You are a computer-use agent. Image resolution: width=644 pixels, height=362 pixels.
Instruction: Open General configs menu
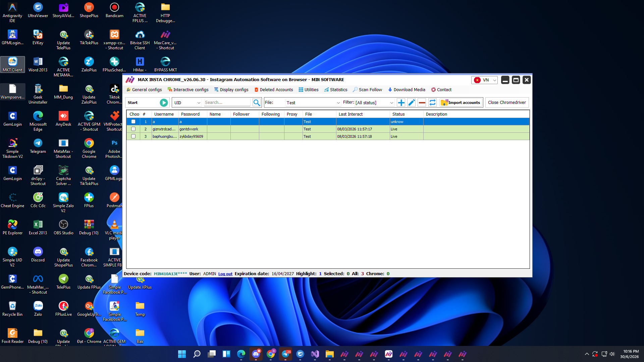(x=144, y=90)
